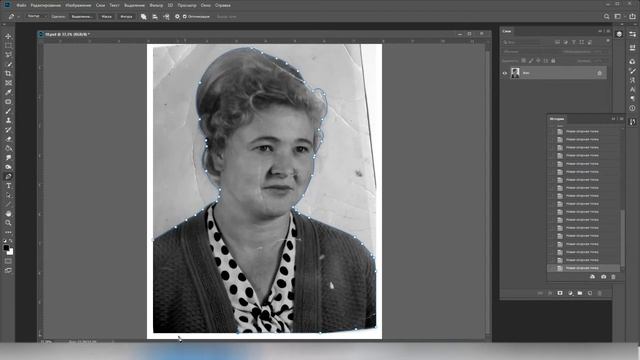640x360 pixels.
Task: Select the Clone Stamp tool
Action: 8,120
